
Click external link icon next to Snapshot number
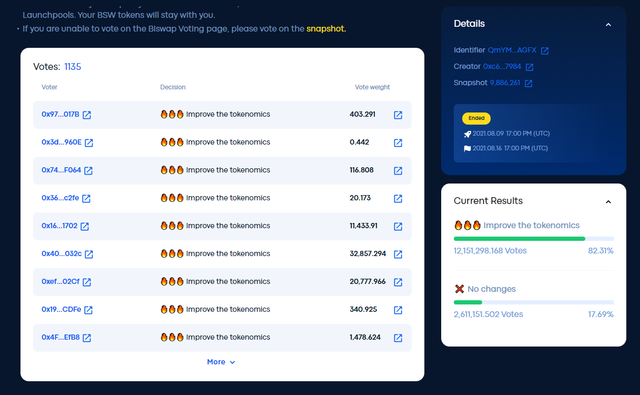[529, 83]
